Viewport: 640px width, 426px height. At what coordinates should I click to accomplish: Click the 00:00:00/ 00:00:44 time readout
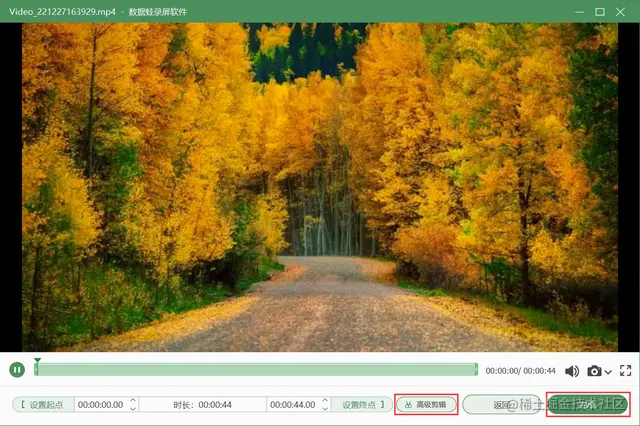[520, 371]
